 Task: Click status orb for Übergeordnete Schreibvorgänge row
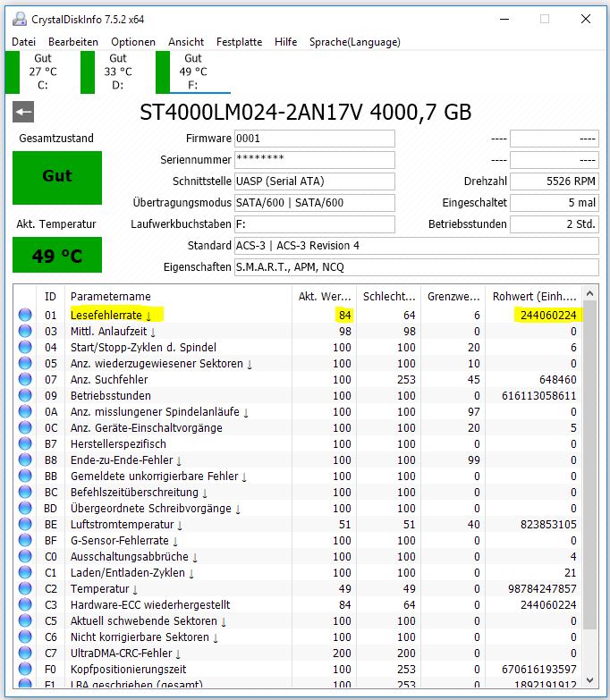[x=25, y=508]
